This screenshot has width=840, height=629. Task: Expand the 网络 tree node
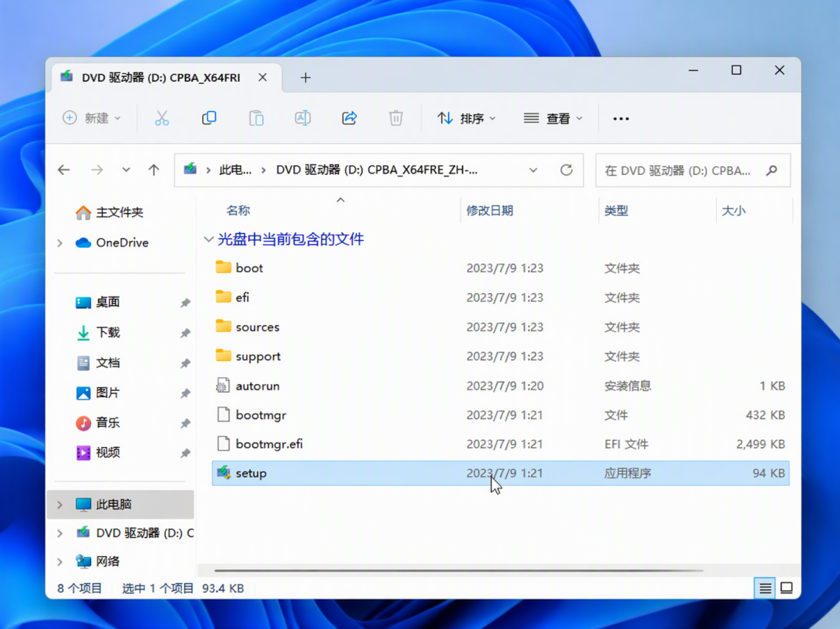click(x=60, y=561)
